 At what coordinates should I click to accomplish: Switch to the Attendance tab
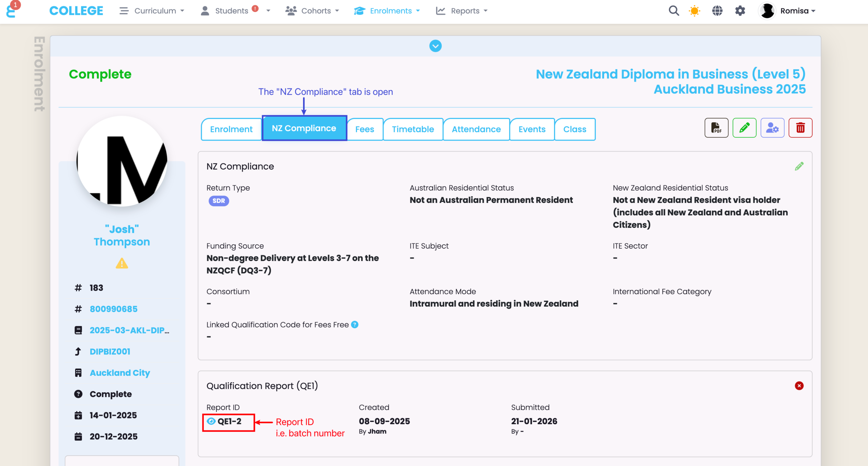(476, 129)
